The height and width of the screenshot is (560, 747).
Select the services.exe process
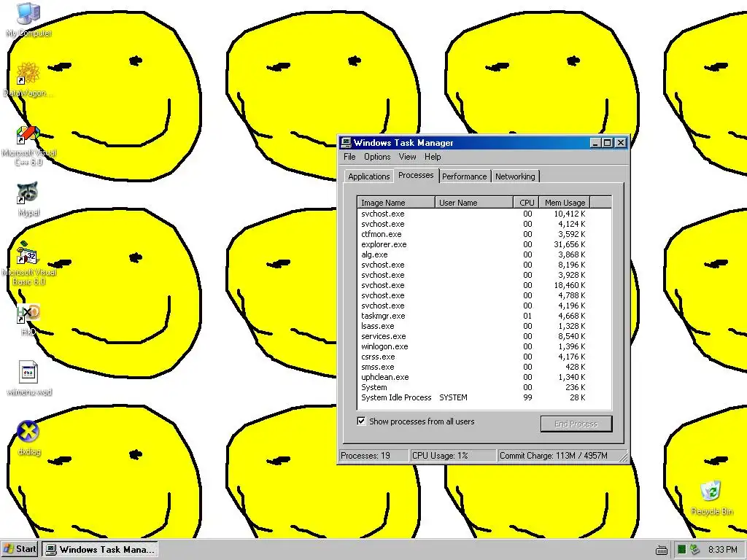click(484, 336)
